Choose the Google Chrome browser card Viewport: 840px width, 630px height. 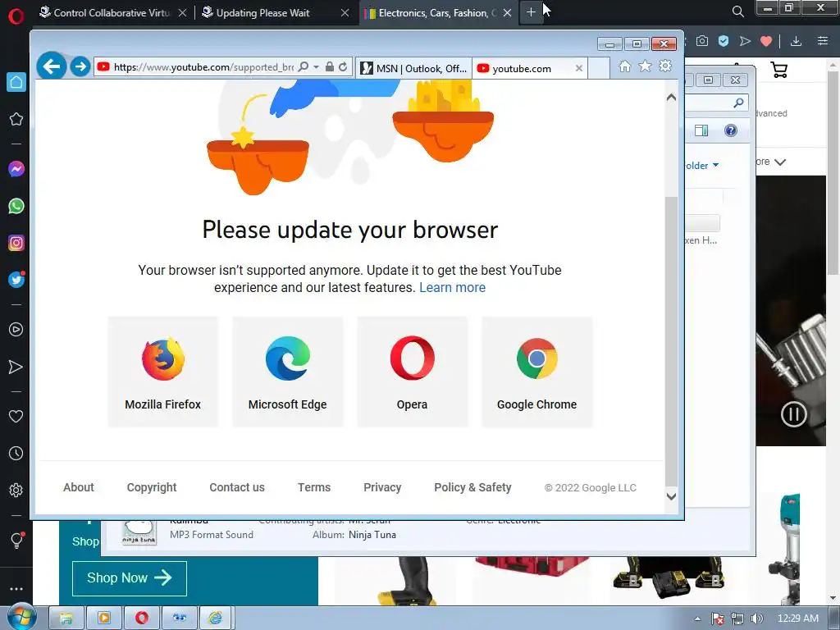coord(536,372)
